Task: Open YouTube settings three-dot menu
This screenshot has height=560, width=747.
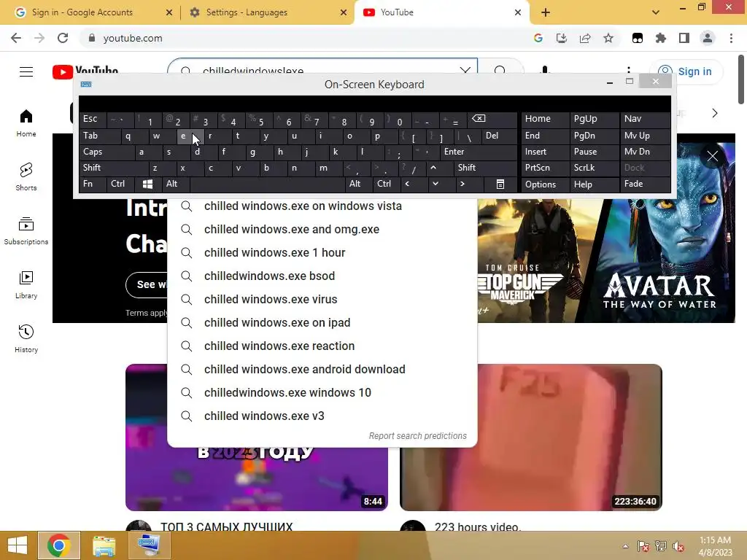Action: click(629, 71)
